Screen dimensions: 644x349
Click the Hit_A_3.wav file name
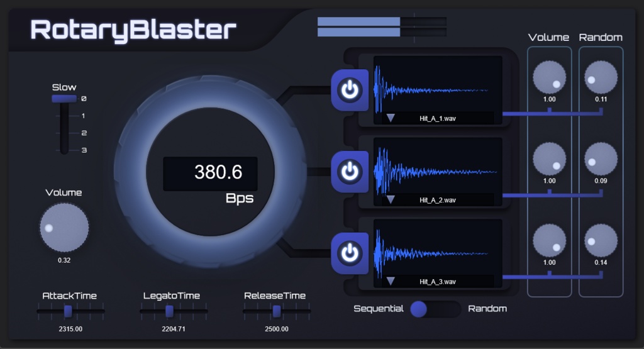[438, 282]
